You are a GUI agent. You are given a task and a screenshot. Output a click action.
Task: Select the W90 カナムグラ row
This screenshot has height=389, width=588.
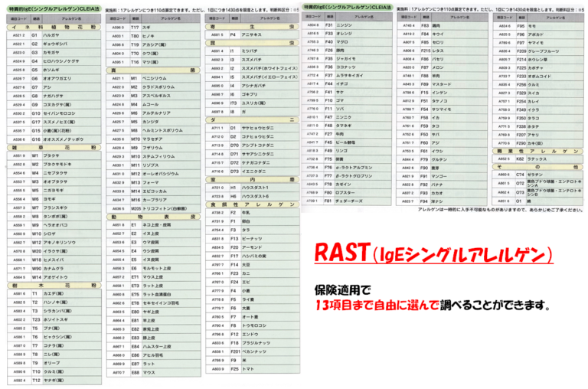coord(54,269)
